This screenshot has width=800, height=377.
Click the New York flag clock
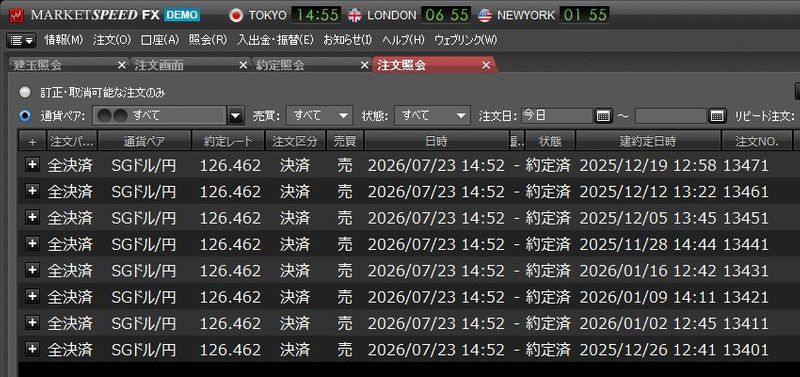[x=543, y=15]
